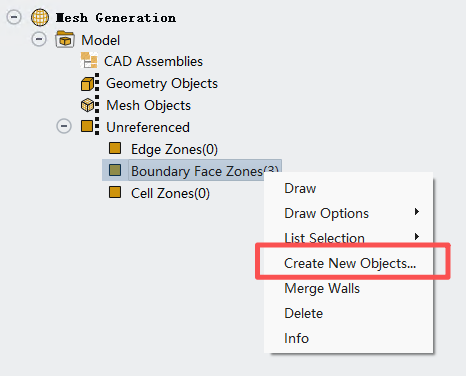
Task: Click the Mesh Generation globe icon
Action: pyautogui.click(x=40, y=17)
